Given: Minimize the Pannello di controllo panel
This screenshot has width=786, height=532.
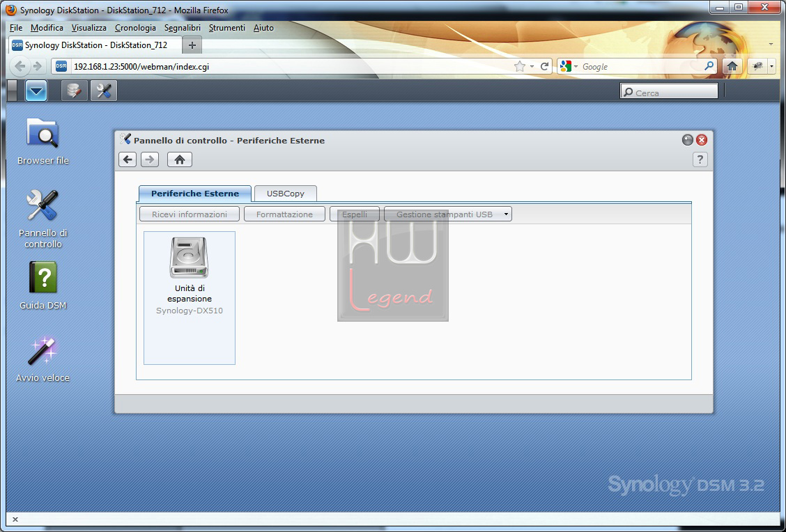Looking at the screenshot, I should (688, 140).
